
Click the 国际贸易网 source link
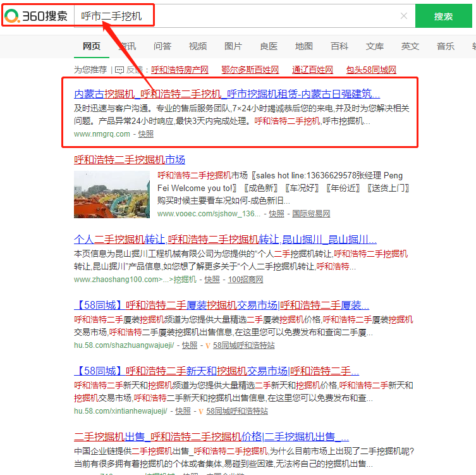(x=311, y=214)
